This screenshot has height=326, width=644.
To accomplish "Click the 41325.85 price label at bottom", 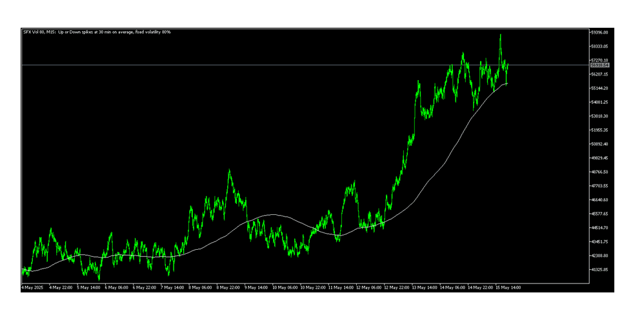I will [x=600, y=270].
